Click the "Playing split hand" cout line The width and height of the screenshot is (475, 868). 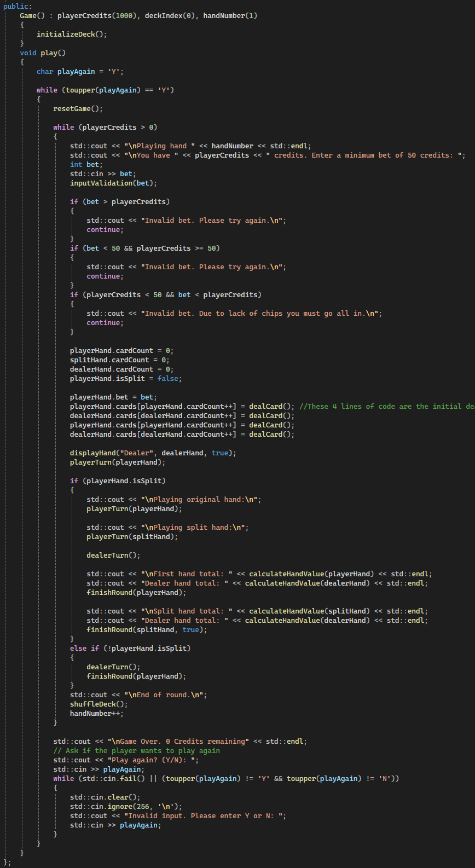pyautogui.click(x=167, y=527)
